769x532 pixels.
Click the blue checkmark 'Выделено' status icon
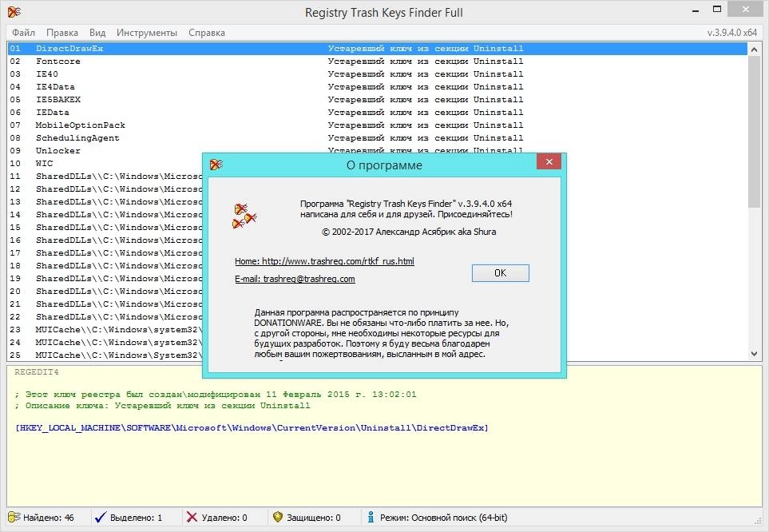coord(101,518)
